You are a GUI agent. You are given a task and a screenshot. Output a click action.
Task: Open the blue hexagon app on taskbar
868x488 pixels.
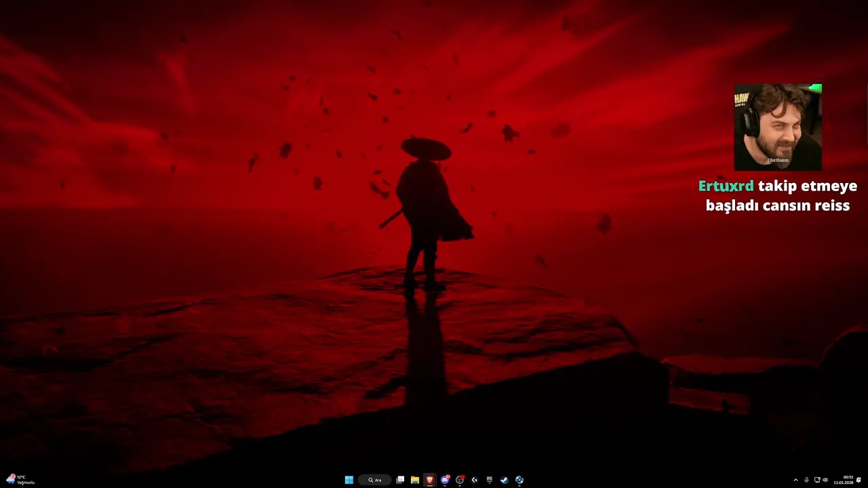519,480
